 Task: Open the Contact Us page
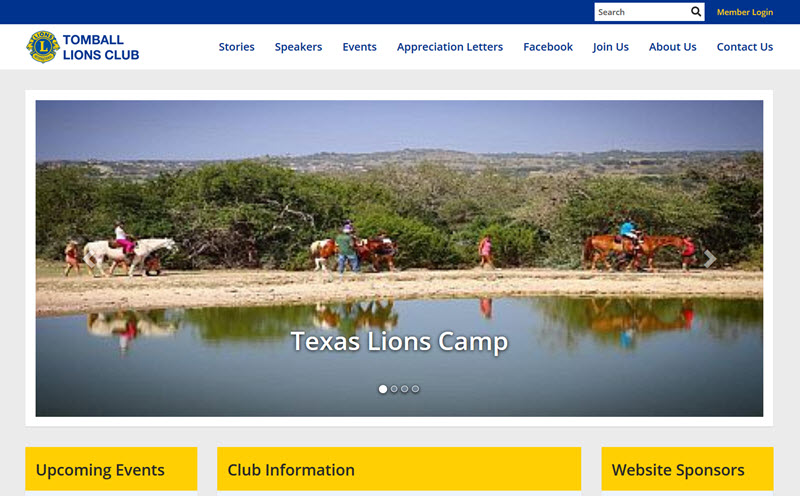745,47
